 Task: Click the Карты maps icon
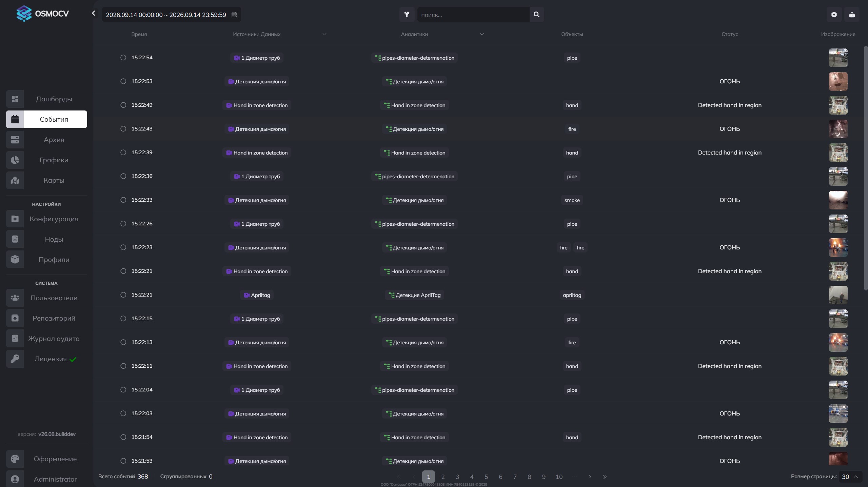coord(15,180)
